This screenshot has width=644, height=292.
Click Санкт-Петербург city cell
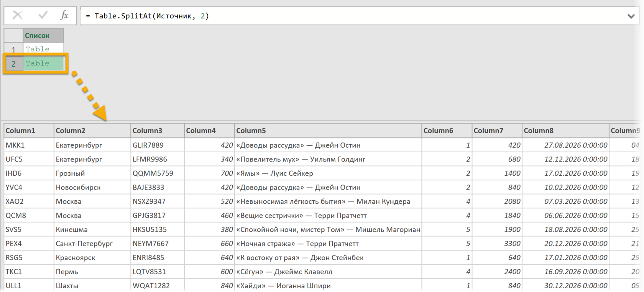92,244
